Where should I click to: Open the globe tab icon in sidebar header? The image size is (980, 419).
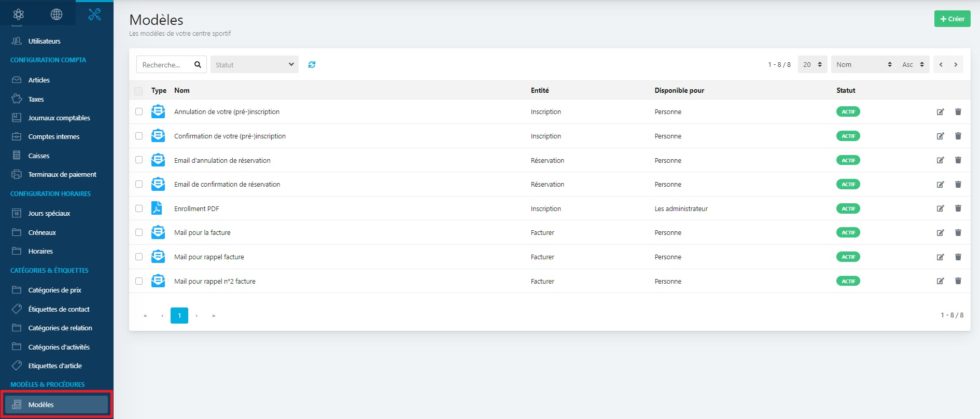pyautogui.click(x=56, y=14)
